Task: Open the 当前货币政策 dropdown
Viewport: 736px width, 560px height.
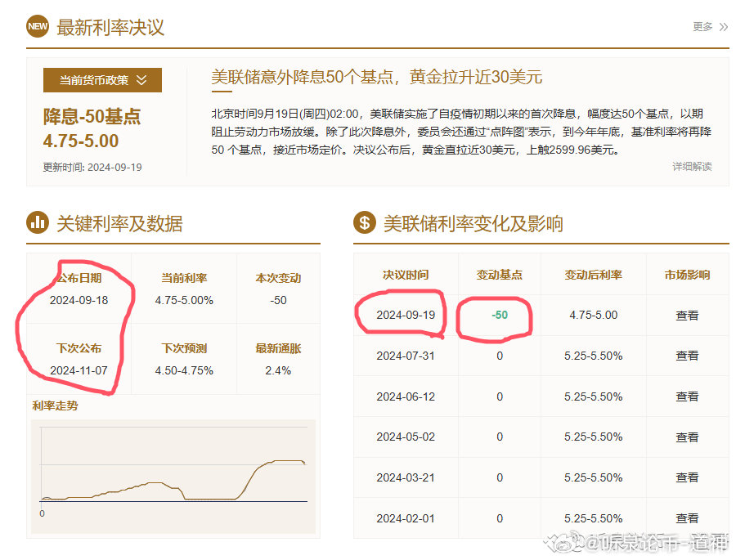Action: pos(102,80)
